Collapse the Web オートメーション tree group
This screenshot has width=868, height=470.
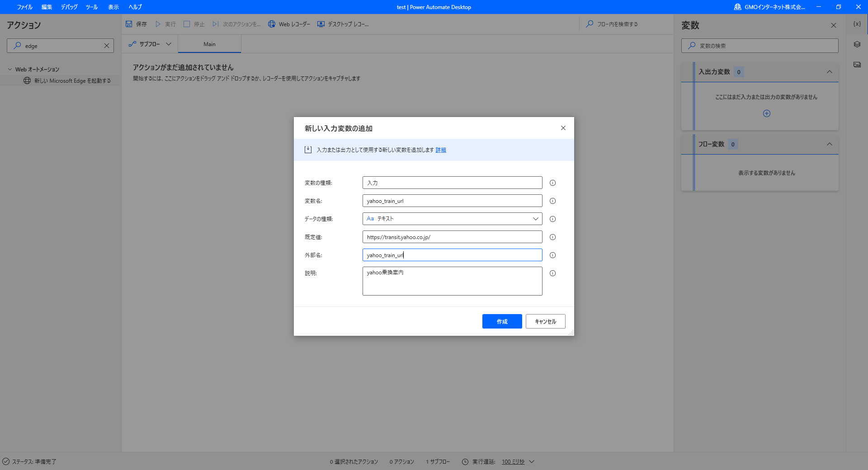10,69
